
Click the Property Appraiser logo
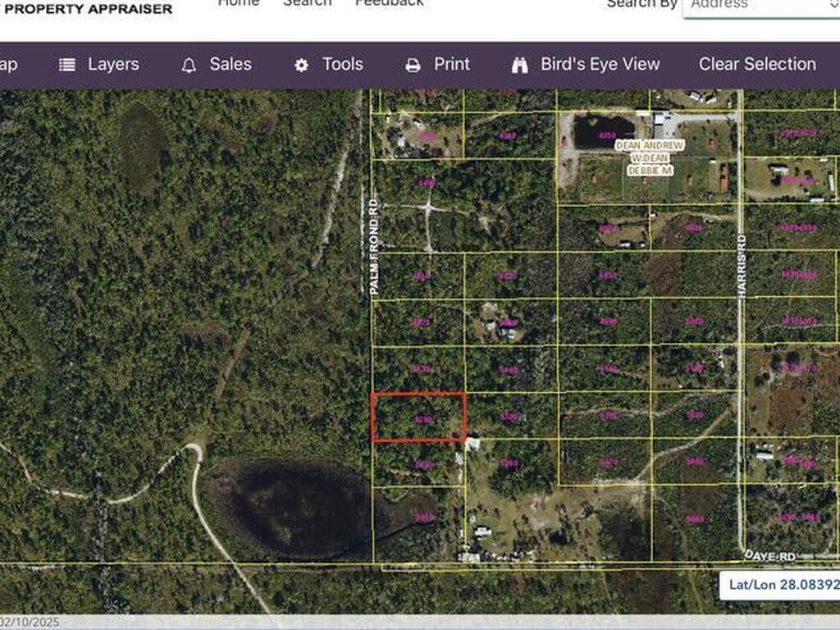point(89,8)
